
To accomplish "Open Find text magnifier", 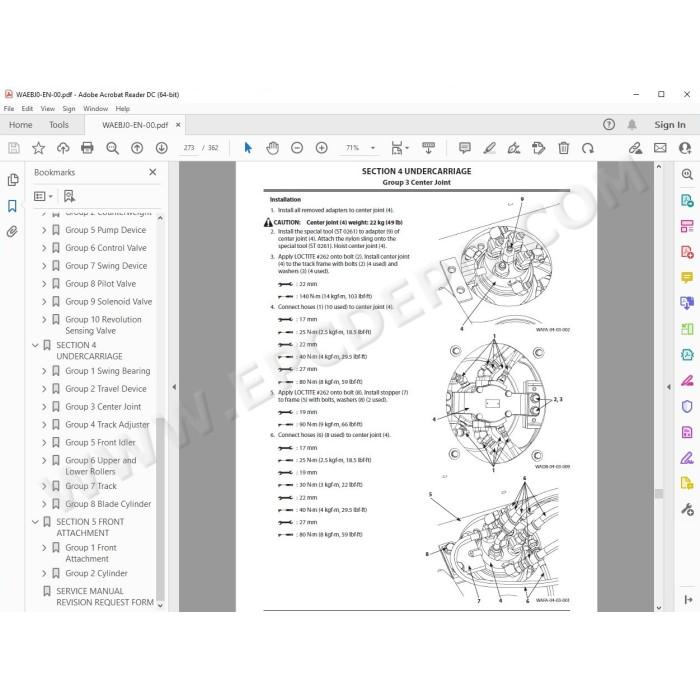I will pos(112,148).
